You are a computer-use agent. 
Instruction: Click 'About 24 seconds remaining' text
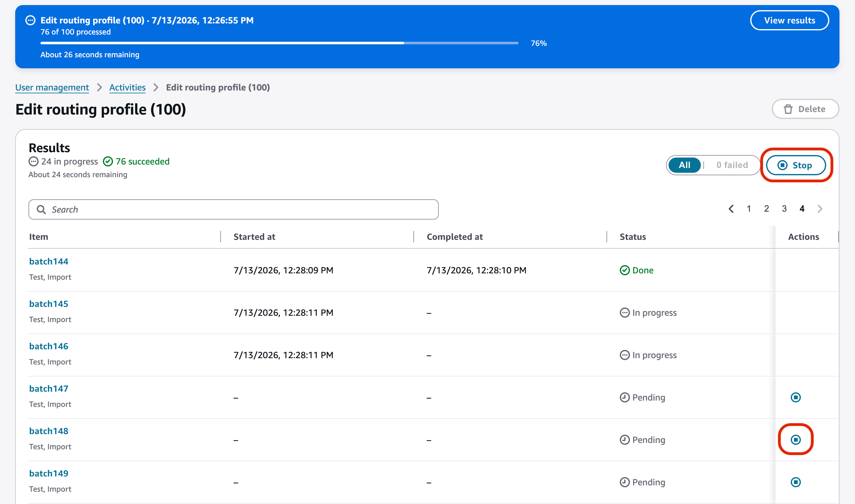[x=78, y=175]
